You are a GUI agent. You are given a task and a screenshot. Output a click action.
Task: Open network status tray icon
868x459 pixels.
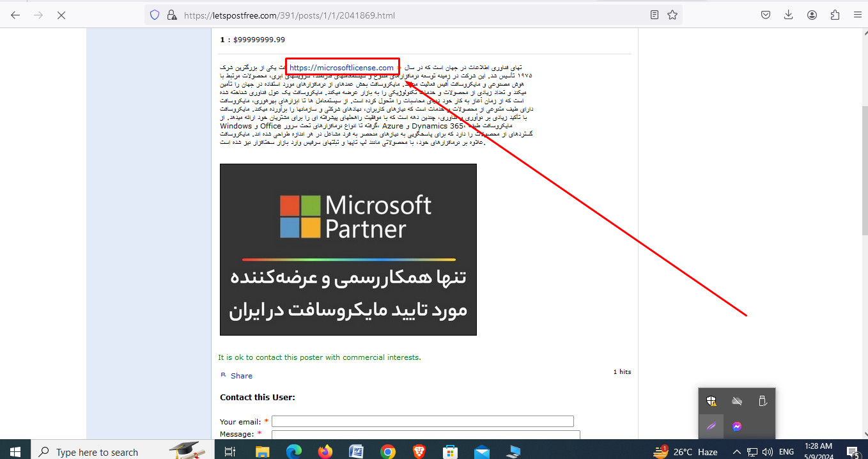[x=752, y=451]
